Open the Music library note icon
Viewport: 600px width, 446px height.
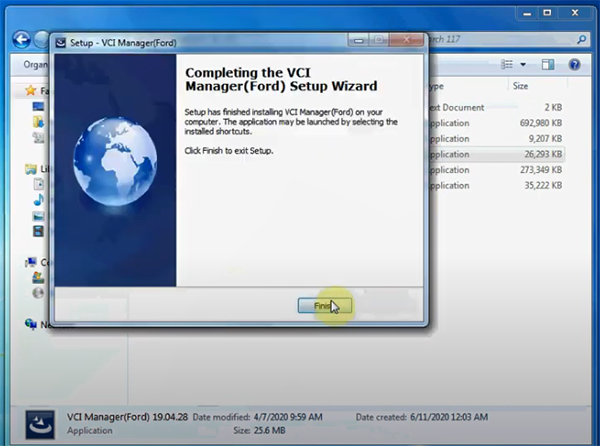pos(38,200)
